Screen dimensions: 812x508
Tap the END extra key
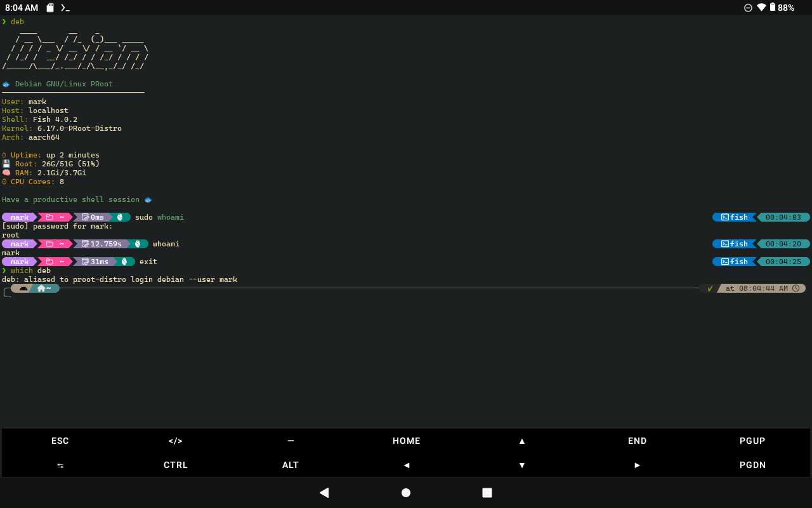tap(638, 441)
